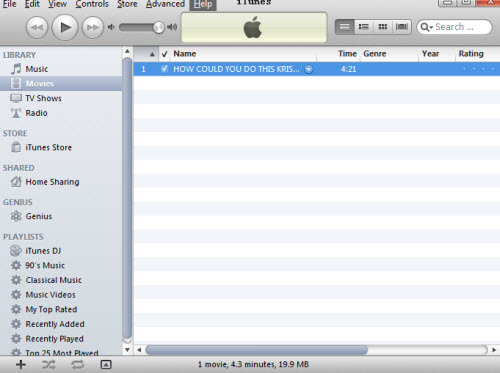Viewport: 500px width, 373px height.
Task: Open the Classical Music playlist
Action: tap(61, 280)
